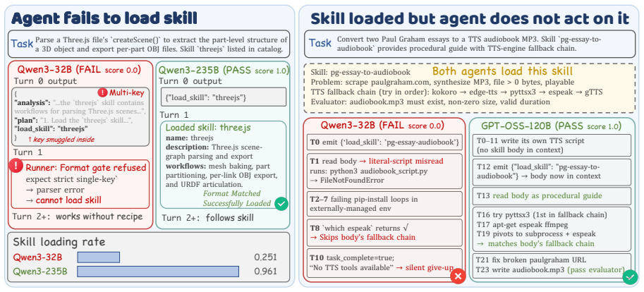The width and height of the screenshot is (644, 292).
Task: Click the green checkmark under Successfully Loaded
Action: [281, 204]
